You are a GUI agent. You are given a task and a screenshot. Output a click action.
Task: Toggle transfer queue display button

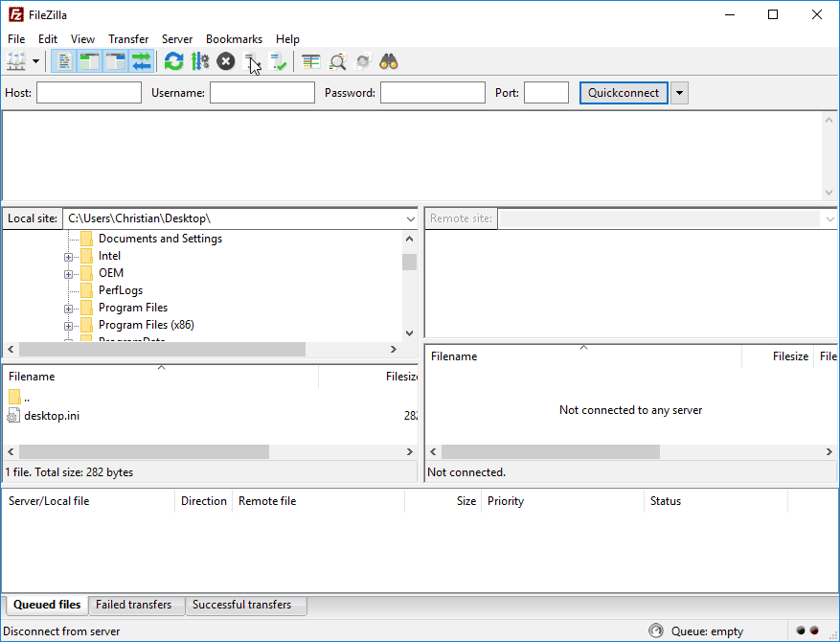(x=142, y=62)
